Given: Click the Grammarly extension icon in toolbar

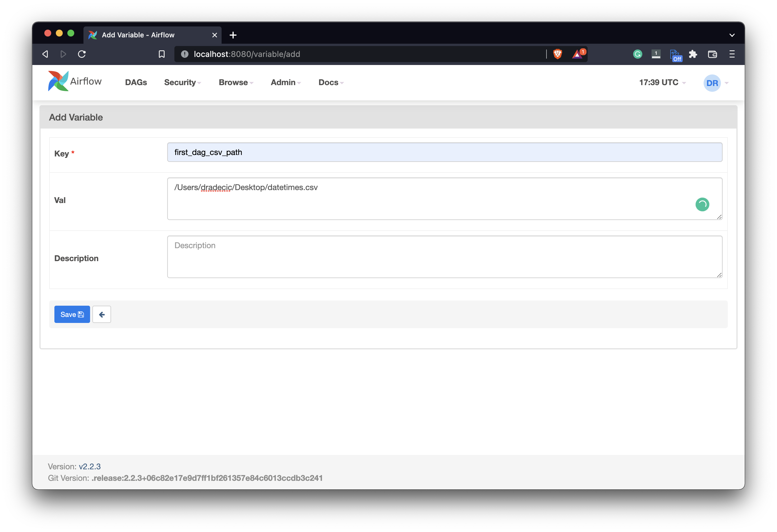Looking at the screenshot, I should [637, 54].
